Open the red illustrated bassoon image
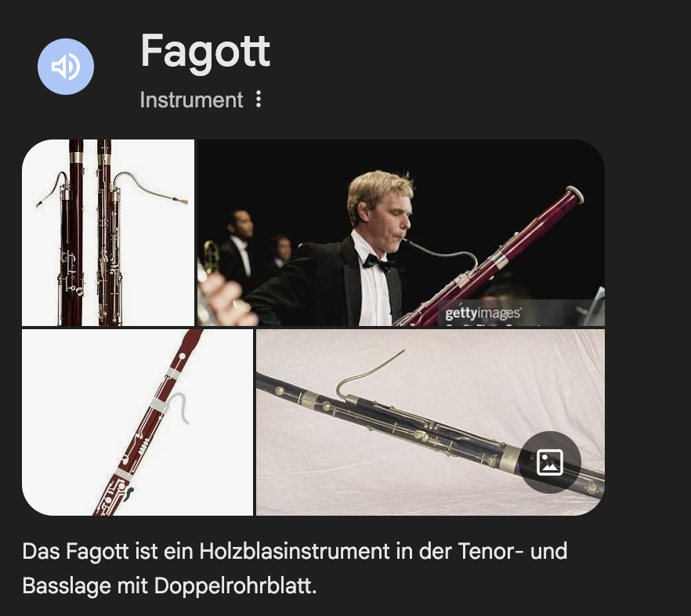The image size is (691, 616). (x=138, y=422)
